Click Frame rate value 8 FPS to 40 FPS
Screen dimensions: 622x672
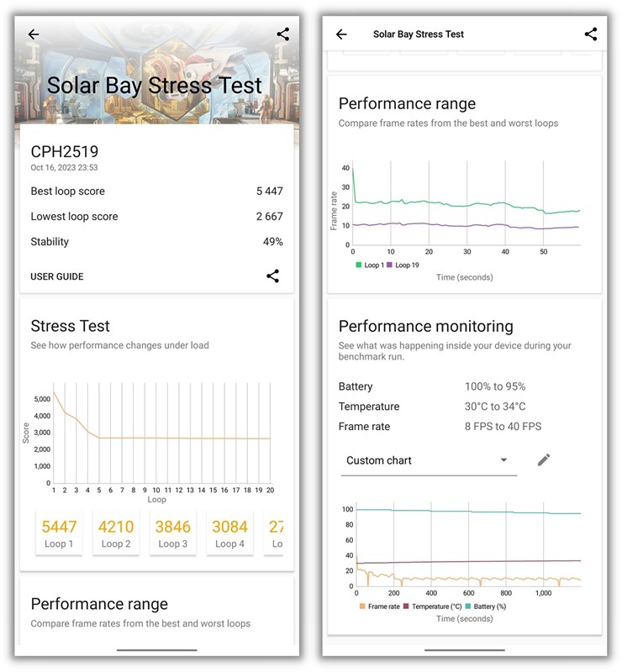coord(503,427)
